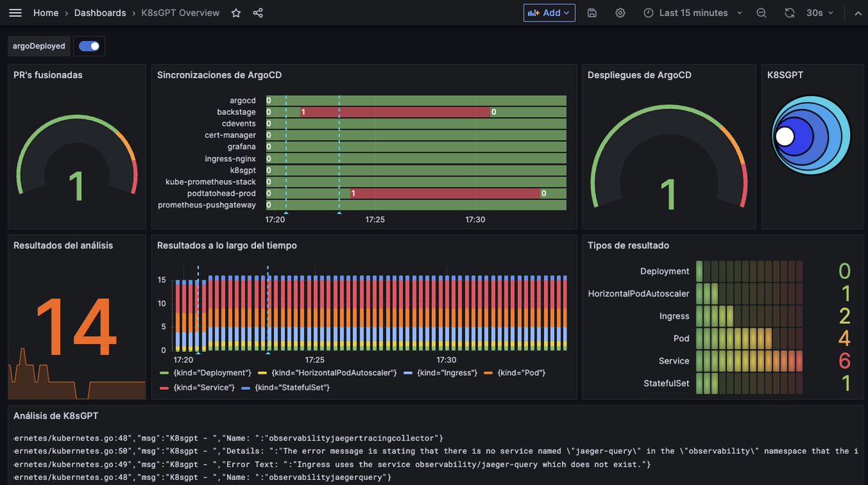
Task: Click the prometheus-pushgateway row label
Action: [207, 205]
